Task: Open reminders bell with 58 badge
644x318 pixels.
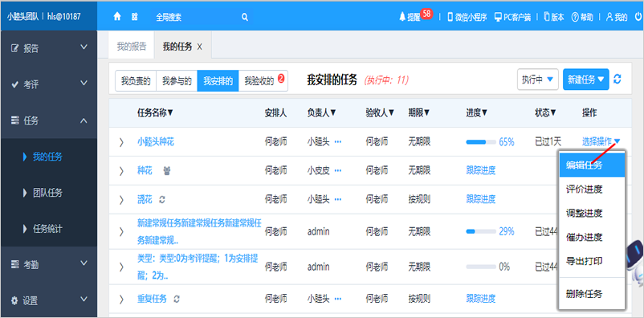Action: click(x=415, y=15)
